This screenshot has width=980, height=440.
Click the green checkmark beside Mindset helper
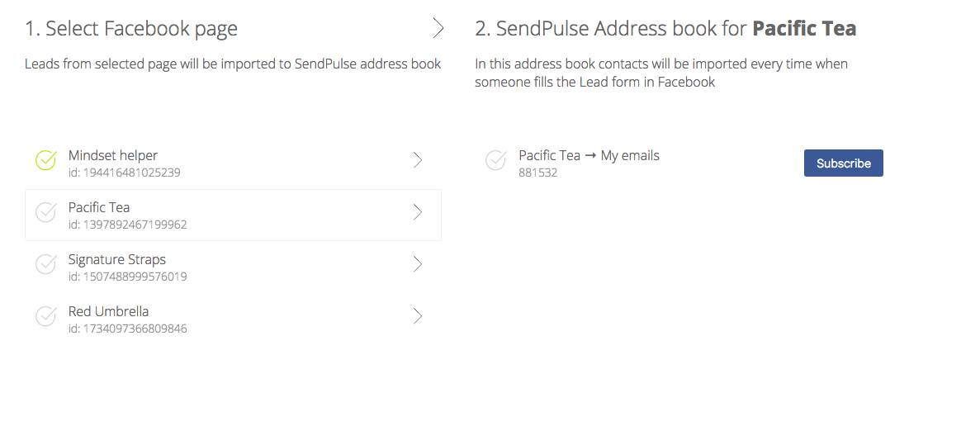pyautogui.click(x=46, y=160)
